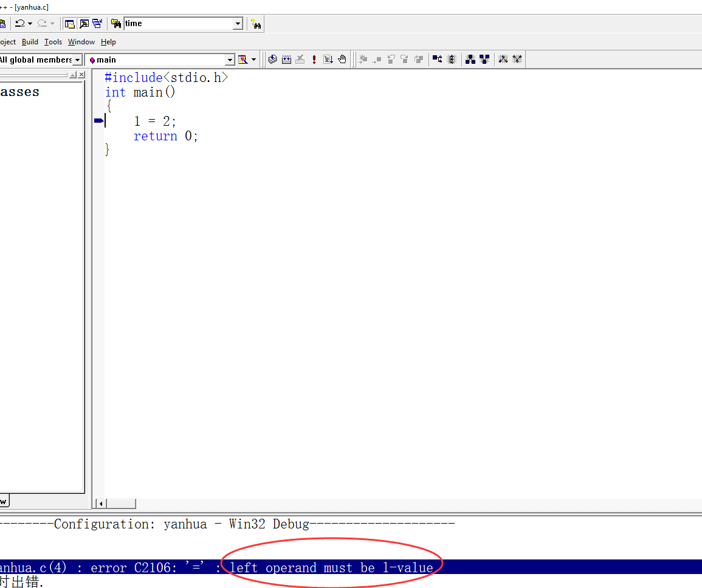Open the Tools menu

(x=53, y=42)
